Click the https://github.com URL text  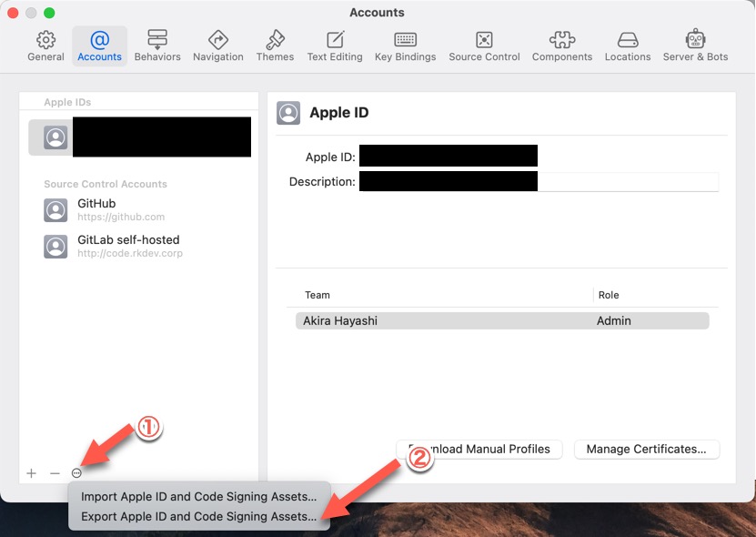tap(121, 218)
